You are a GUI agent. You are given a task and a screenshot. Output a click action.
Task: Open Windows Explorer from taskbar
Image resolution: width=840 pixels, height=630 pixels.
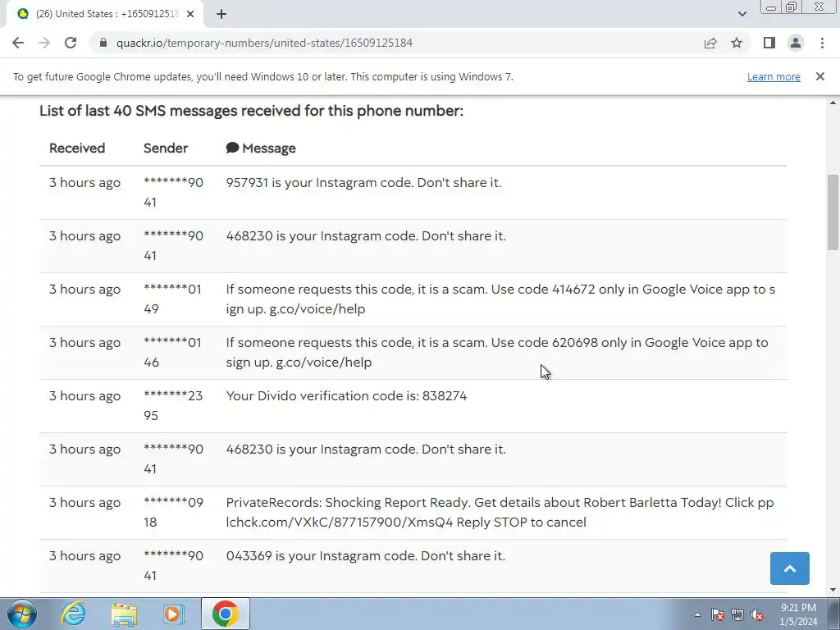coord(124,614)
